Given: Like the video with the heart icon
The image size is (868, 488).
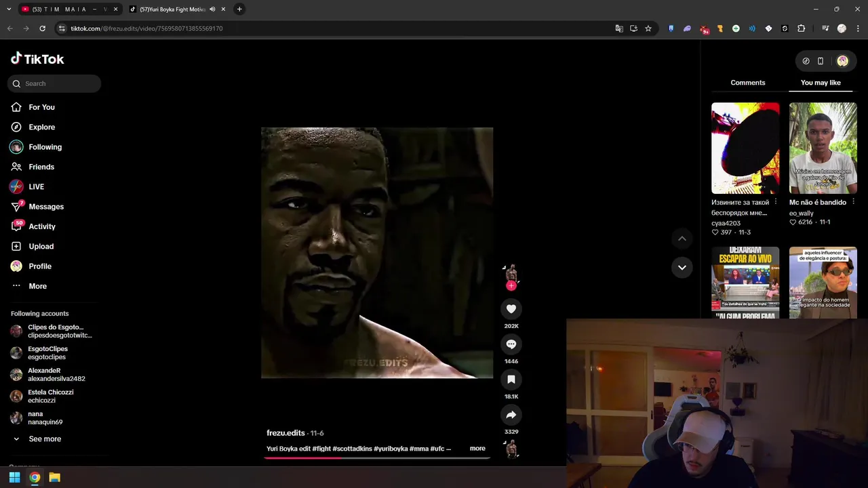Looking at the screenshot, I should tap(511, 309).
